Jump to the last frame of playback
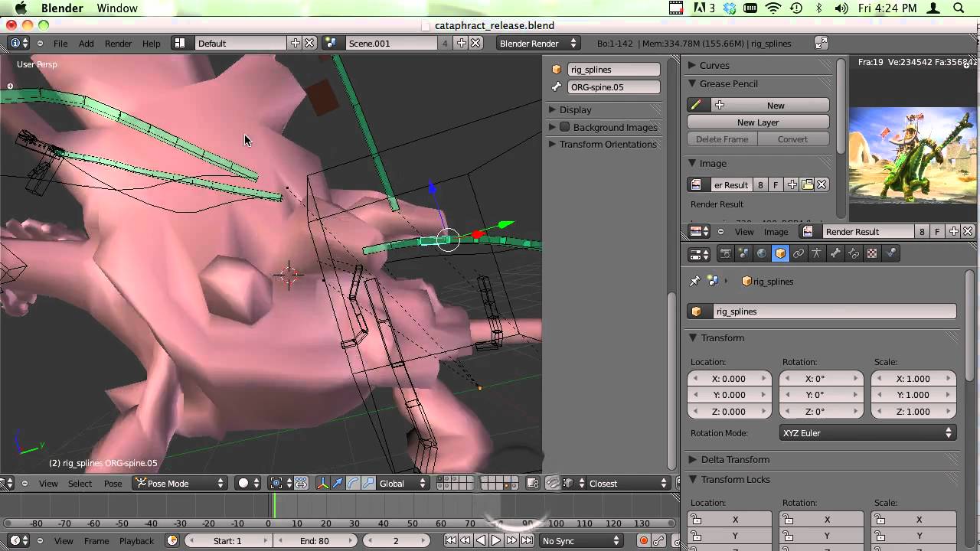 (x=527, y=540)
